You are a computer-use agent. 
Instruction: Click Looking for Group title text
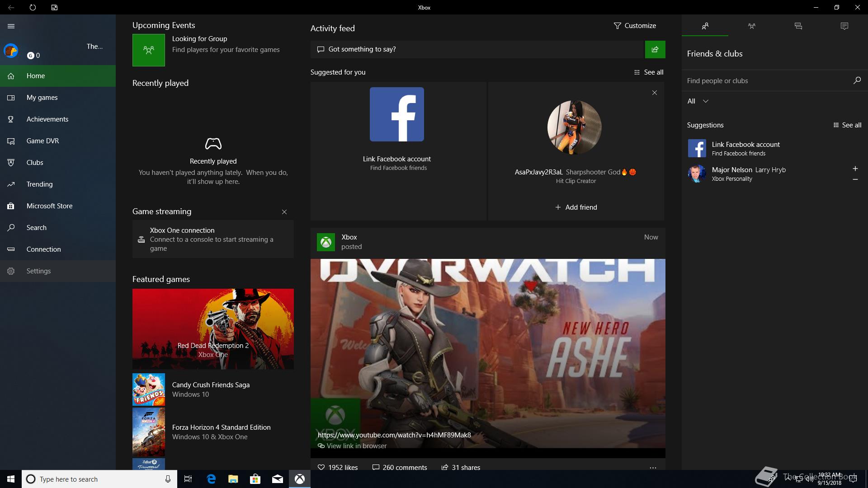coord(199,39)
